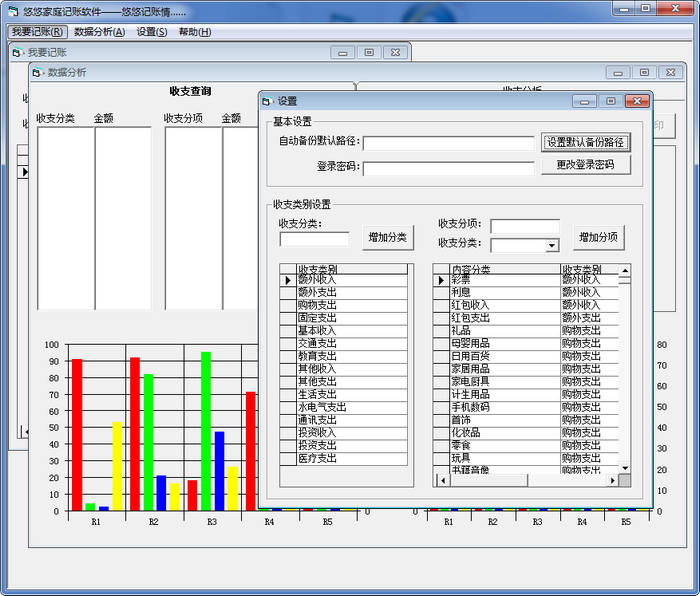Click into the 登录密码 input field
This screenshot has height=596, width=700.
click(x=448, y=167)
